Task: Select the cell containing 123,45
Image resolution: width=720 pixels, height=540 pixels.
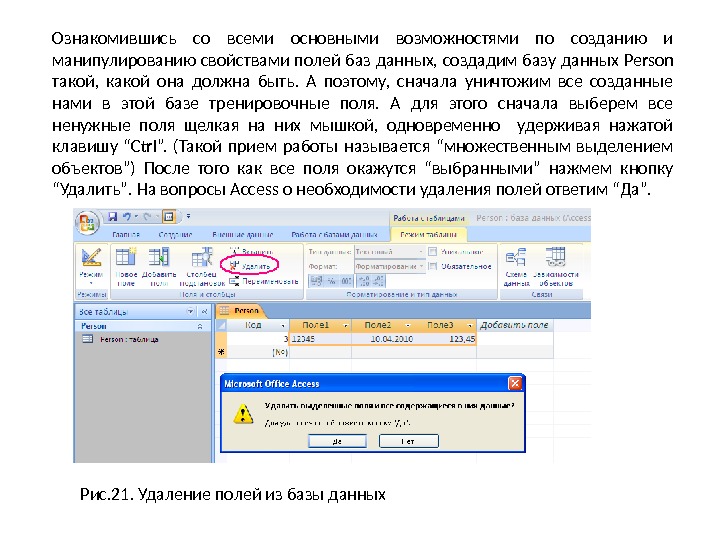Action: [x=445, y=339]
